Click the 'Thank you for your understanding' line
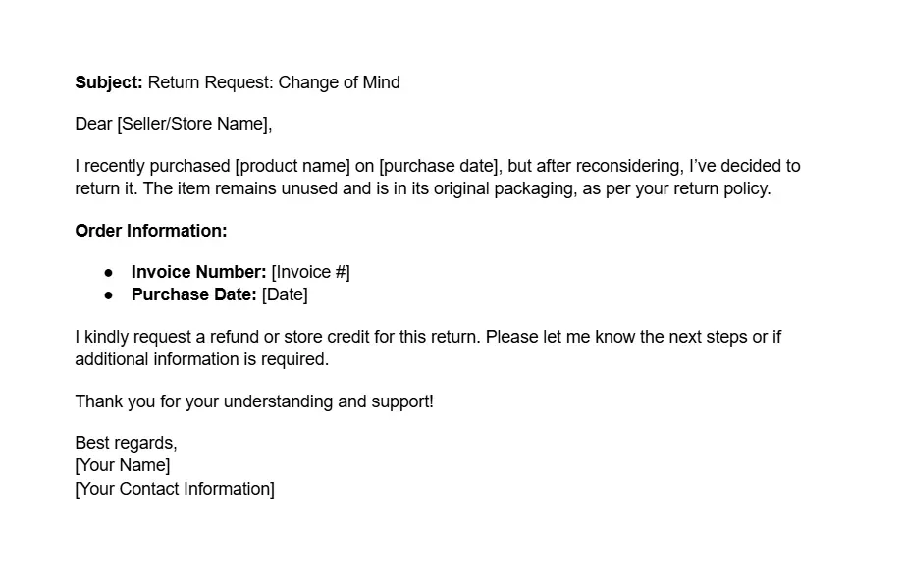The width and height of the screenshot is (904, 588). point(254,401)
